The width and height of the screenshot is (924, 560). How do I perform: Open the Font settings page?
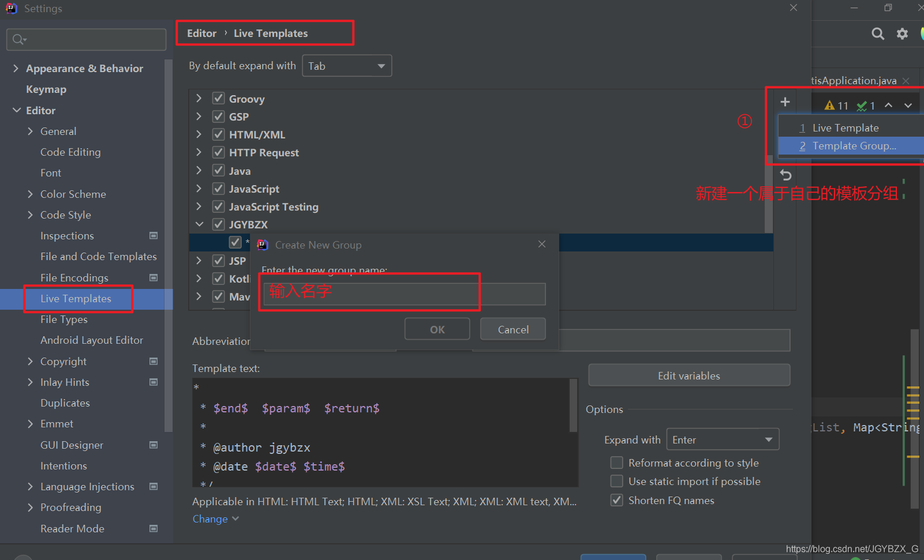pos(51,173)
